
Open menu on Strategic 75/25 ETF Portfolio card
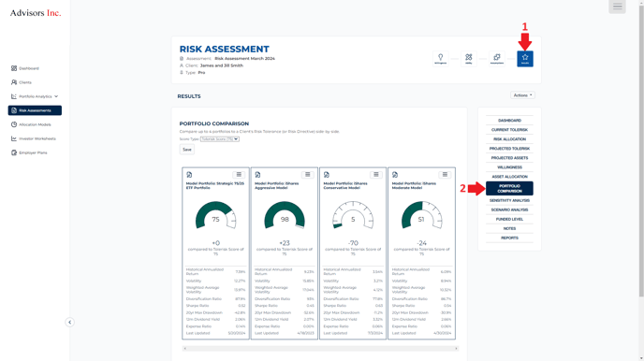(x=239, y=175)
